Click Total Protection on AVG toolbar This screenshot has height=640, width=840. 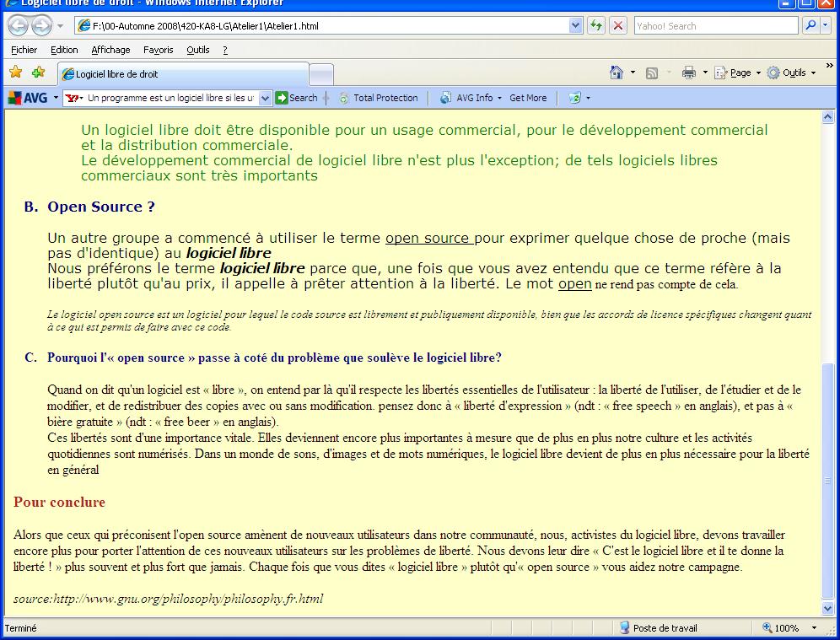click(378, 98)
